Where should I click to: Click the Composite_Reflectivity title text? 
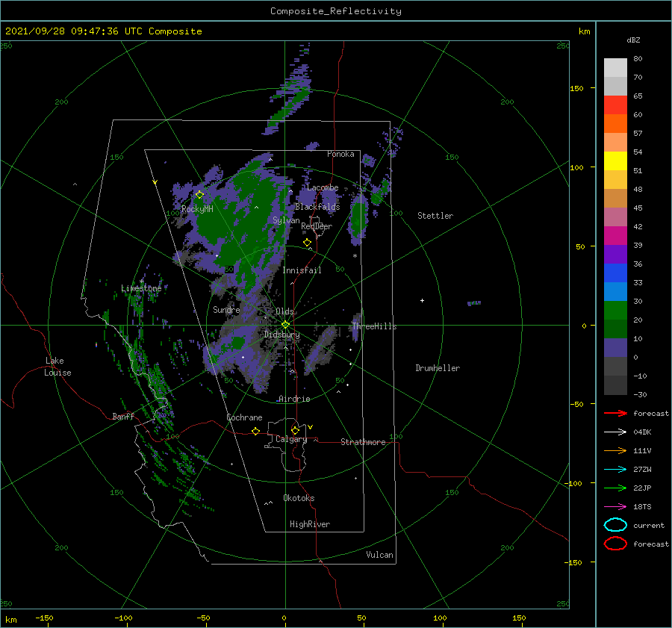coord(336,11)
